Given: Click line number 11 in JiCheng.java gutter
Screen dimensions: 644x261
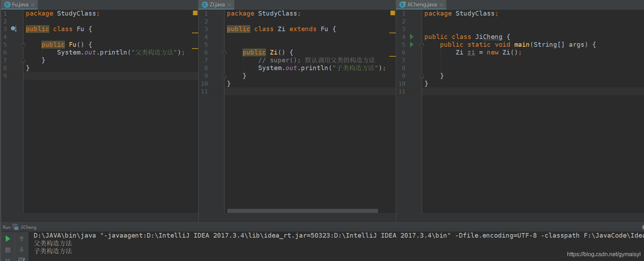Looking at the screenshot, I should 402,91.
